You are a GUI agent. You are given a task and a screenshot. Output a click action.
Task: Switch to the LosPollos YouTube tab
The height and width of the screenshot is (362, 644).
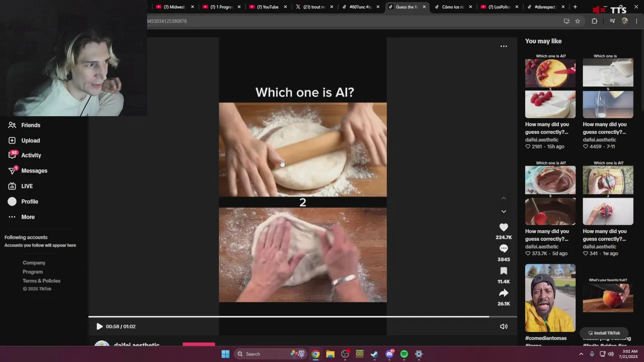click(x=499, y=7)
